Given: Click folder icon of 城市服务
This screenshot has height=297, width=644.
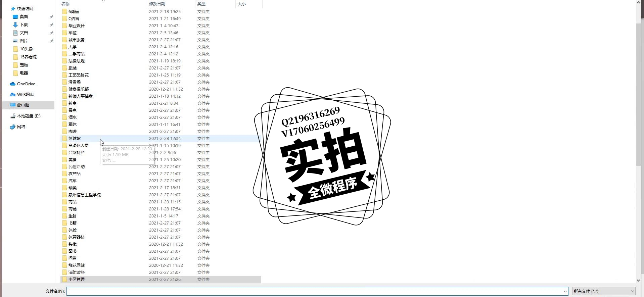Looking at the screenshot, I should (64, 40).
